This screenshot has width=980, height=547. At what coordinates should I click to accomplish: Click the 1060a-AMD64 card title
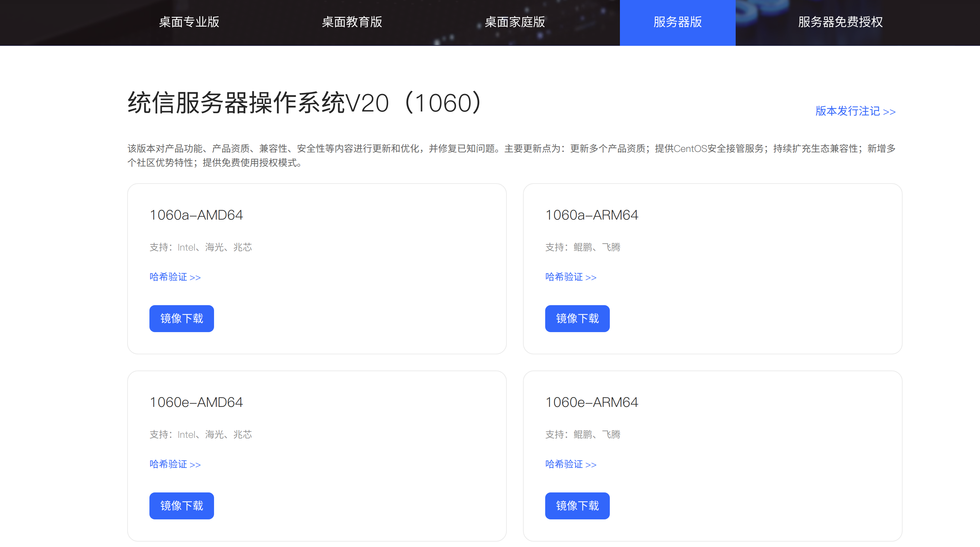(x=196, y=215)
